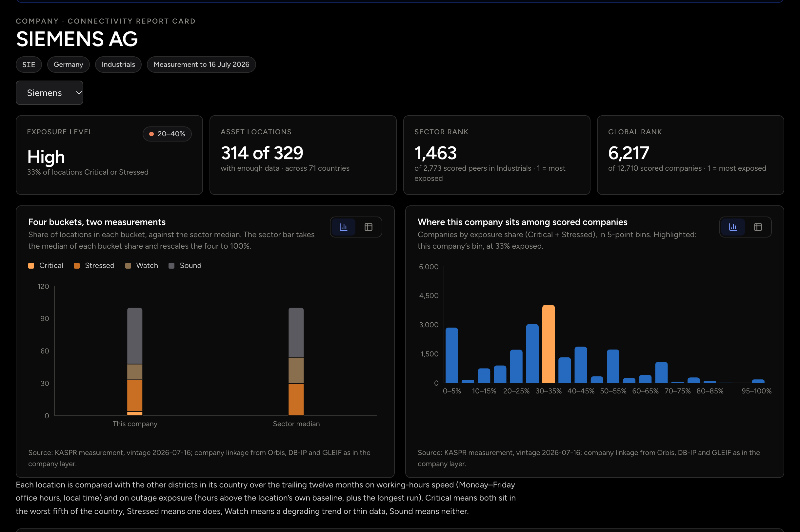Click the 'Sector median' axis label
Screen dimensions: 800x532
(296, 424)
